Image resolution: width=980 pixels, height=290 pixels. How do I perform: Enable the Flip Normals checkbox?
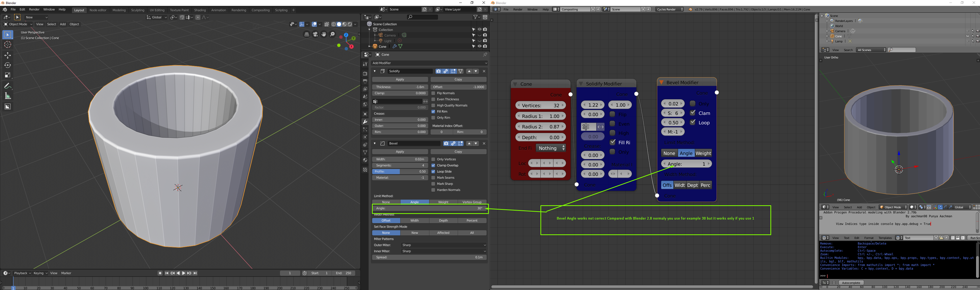tap(433, 93)
